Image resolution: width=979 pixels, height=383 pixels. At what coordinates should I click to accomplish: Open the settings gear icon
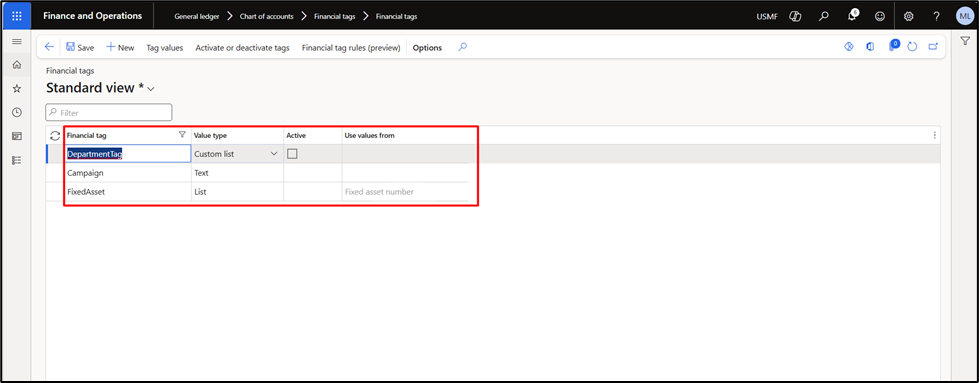click(909, 16)
